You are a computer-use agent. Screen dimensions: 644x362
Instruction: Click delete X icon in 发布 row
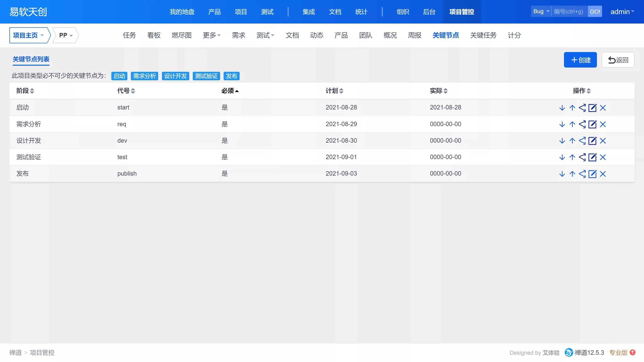(x=603, y=174)
